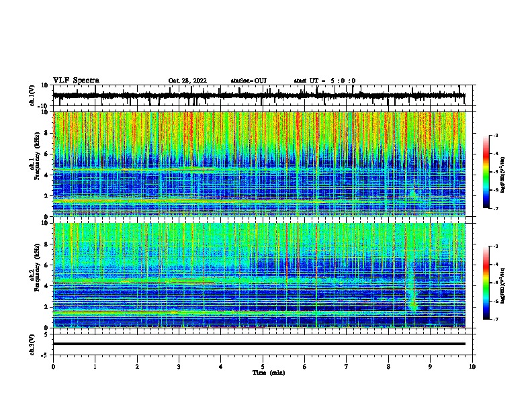This screenshot has width=532, height=411.
Task: Click the ch.2 burst near 8.6 minutes
Action: [x=412, y=288]
